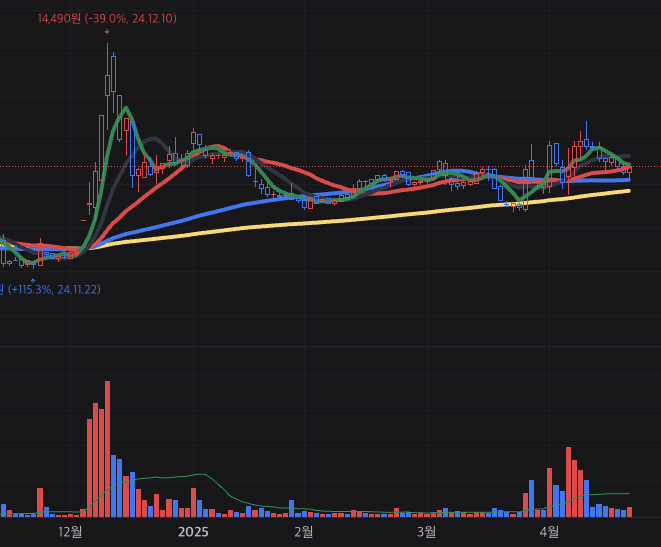Select the 12월 date axis label
This screenshot has height=547, width=661.
[70, 532]
